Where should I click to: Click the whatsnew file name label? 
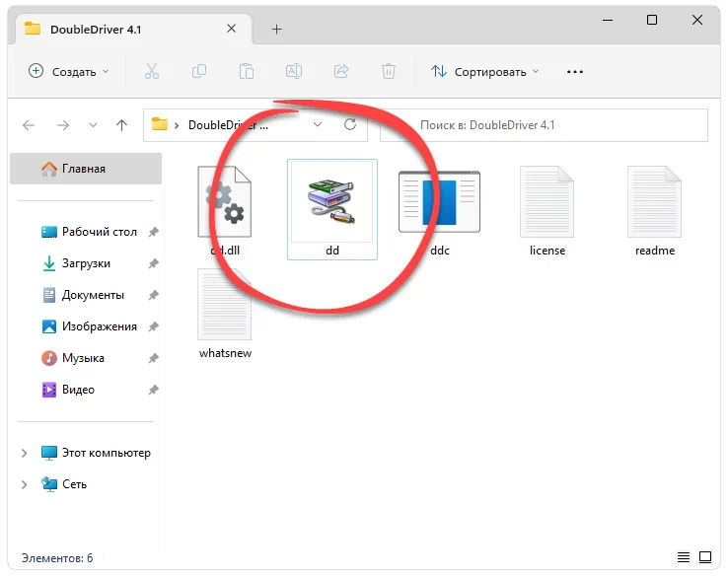click(x=225, y=353)
